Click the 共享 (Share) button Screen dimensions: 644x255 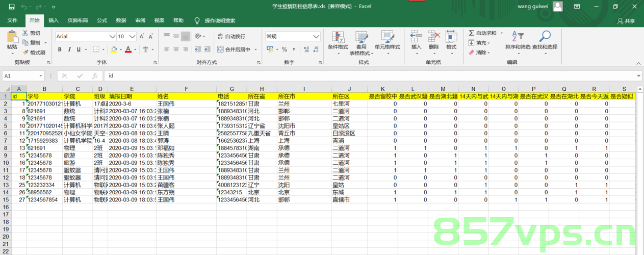pyautogui.click(x=626, y=21)
